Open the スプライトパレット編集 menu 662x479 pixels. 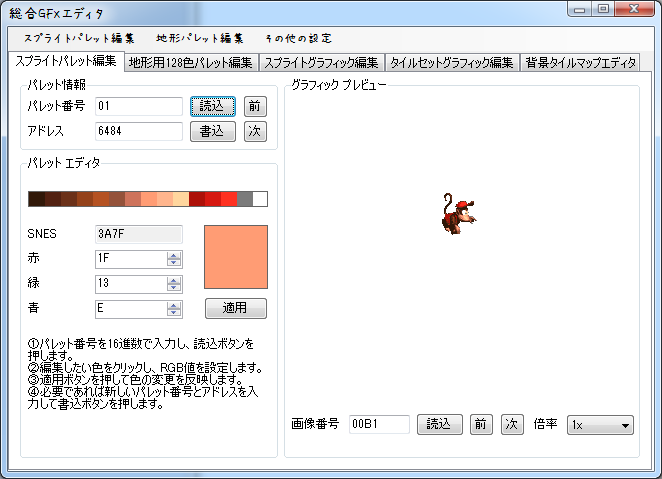coord(79,38)
